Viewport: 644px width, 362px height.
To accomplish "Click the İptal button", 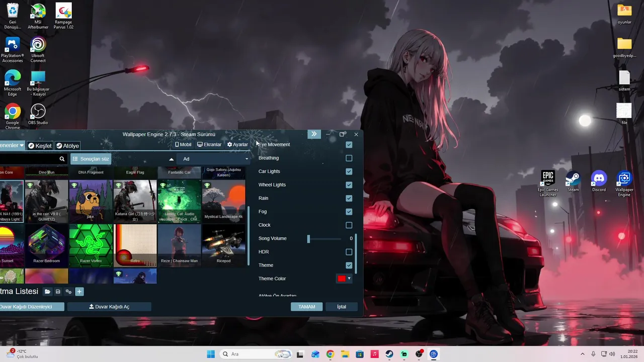I will point(342,307).
